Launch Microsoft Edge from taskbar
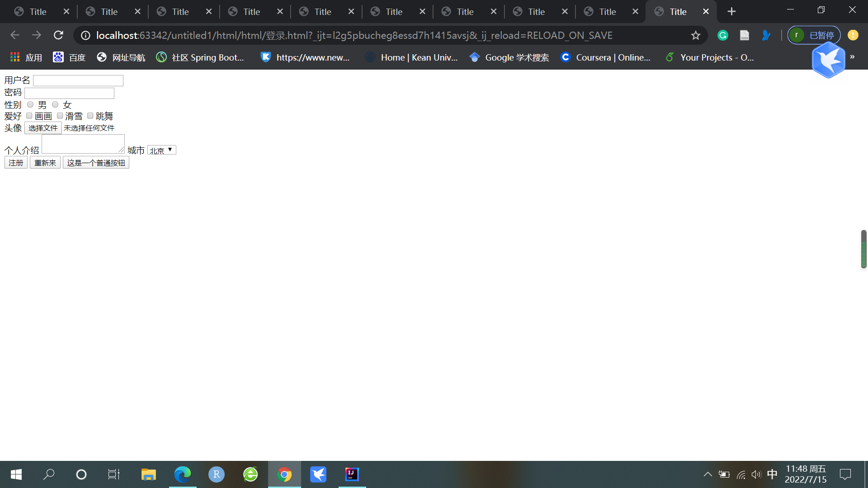Viewport: 868px width, 488px height. 183,474
